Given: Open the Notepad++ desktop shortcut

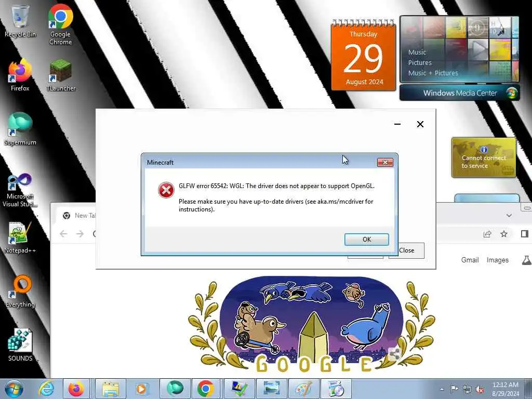Looking at the screenshot, I should point(20,237).
